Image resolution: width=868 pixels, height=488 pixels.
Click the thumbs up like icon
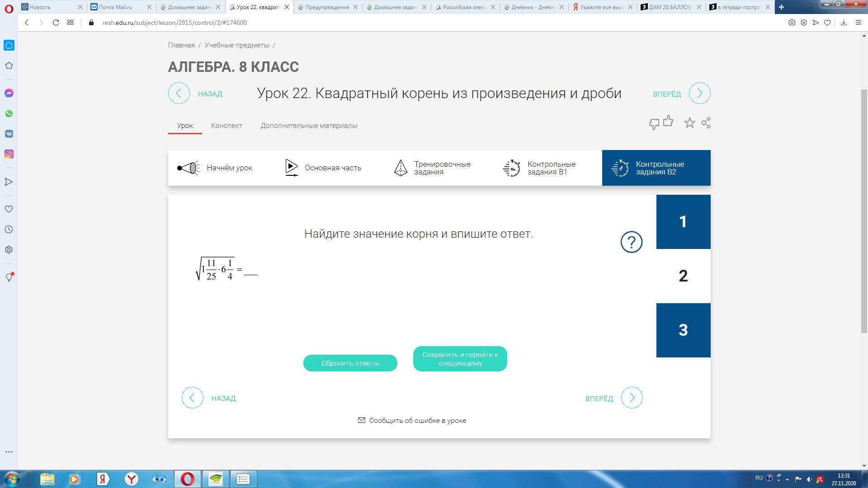click(668, 121)
